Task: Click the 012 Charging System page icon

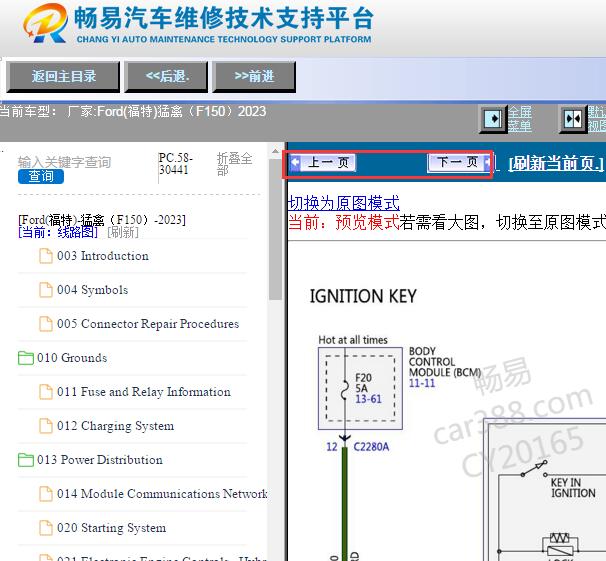Action: (46, 426)
